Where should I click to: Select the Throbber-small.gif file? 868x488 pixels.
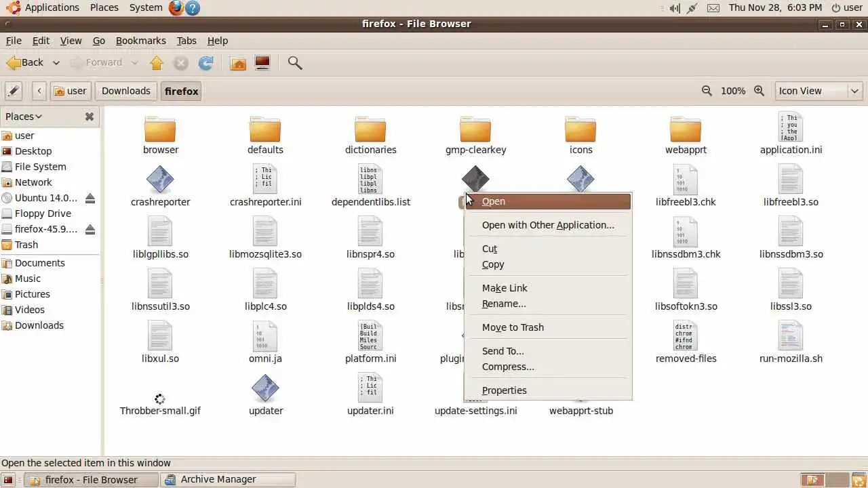point(160,403)
